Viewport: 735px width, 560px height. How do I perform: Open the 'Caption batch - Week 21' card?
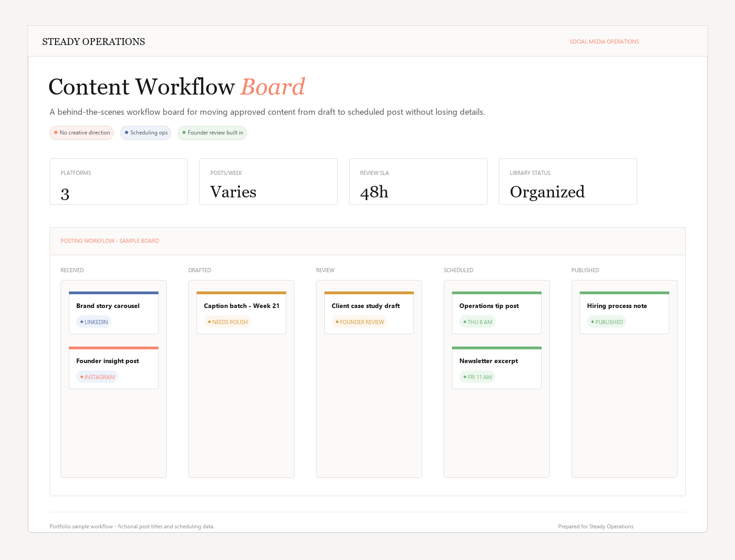pyautogui.click(x=241, y=313)
